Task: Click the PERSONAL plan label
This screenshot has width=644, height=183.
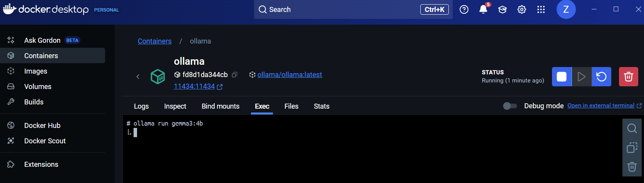Action: click(x=107, y=10)
